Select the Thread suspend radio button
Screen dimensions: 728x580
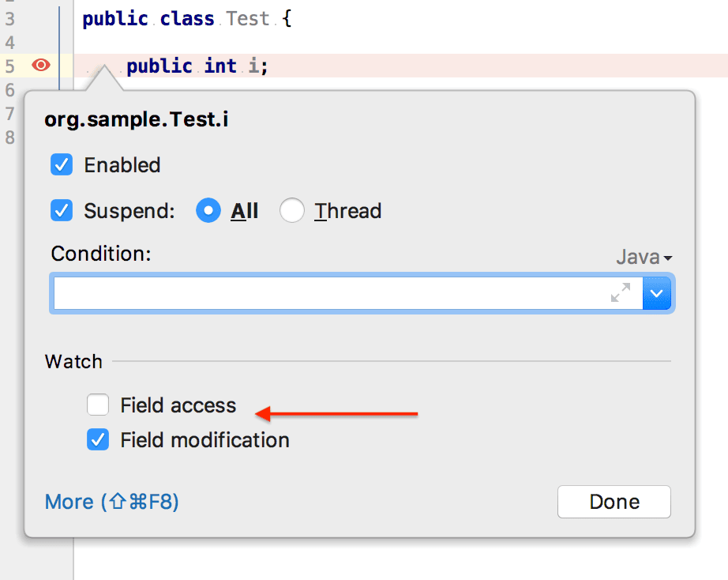tap(292, 210)
